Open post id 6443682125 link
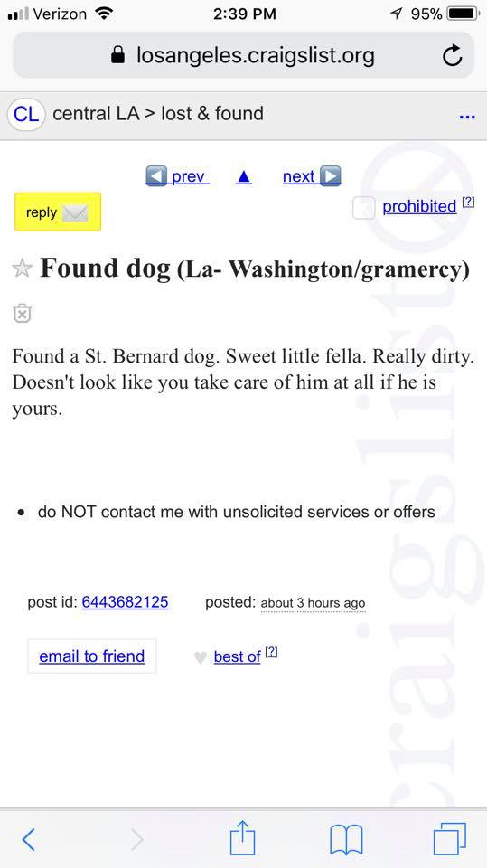Screen dimensions: 487x868 click(125, 602)
